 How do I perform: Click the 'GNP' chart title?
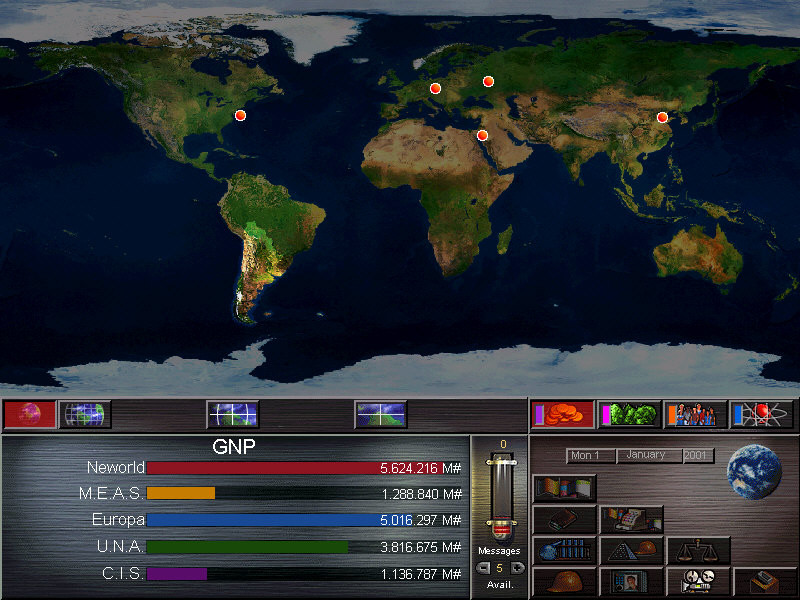click(x=234, y=447)
